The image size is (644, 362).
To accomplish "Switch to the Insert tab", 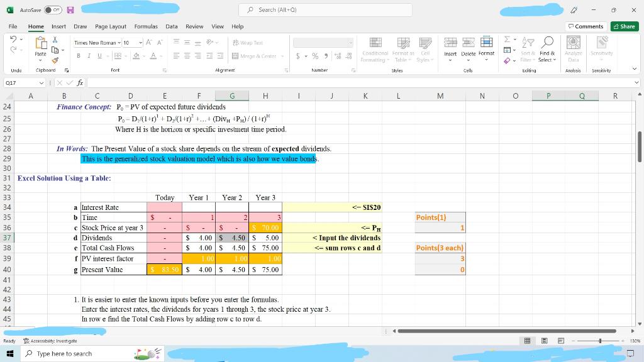I will click(x=58, y=26).
